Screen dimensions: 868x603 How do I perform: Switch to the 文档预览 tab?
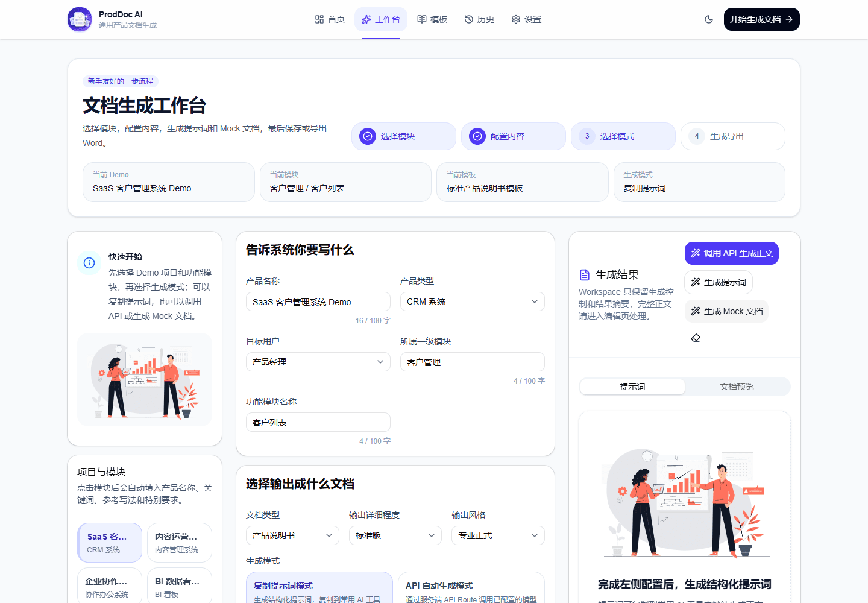[x=737, y=387]
